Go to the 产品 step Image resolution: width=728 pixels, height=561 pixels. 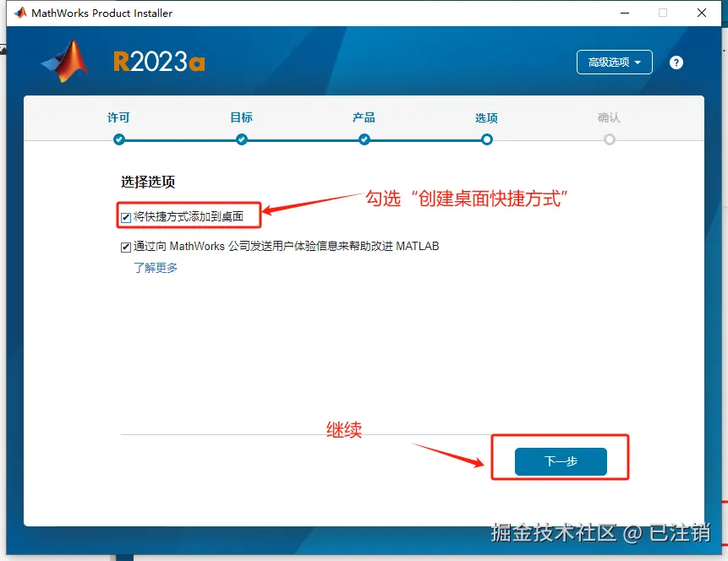point(364,117)
